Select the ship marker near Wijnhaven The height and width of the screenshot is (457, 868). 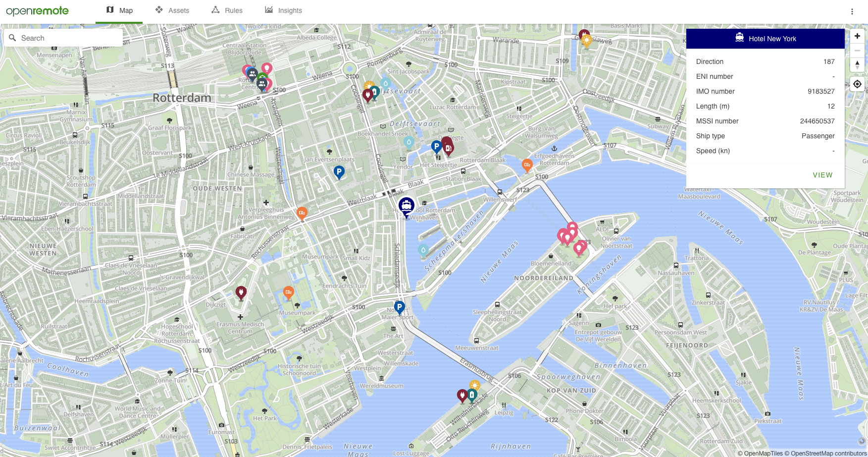coord(407,206)
